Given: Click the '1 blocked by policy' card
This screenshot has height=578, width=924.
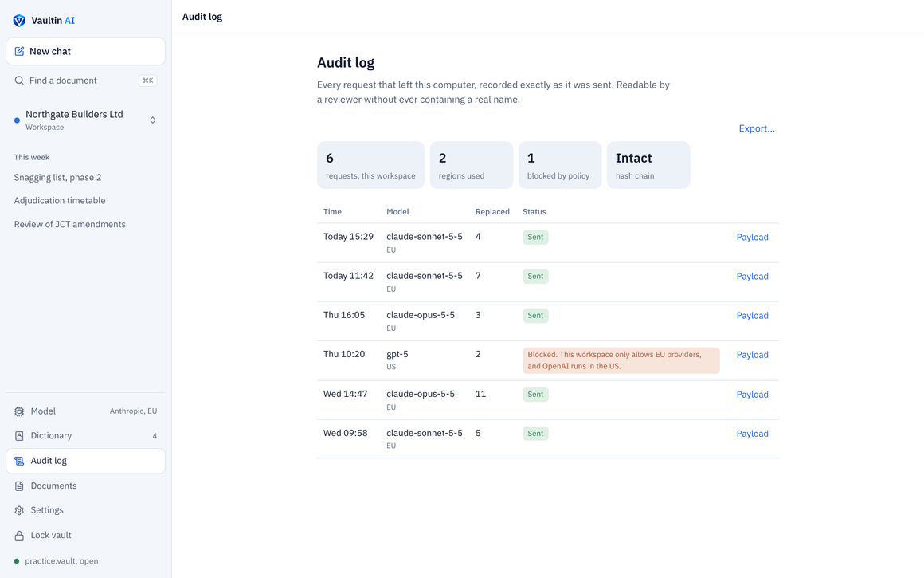Looking at the screenshot, I should click(560, 165).
